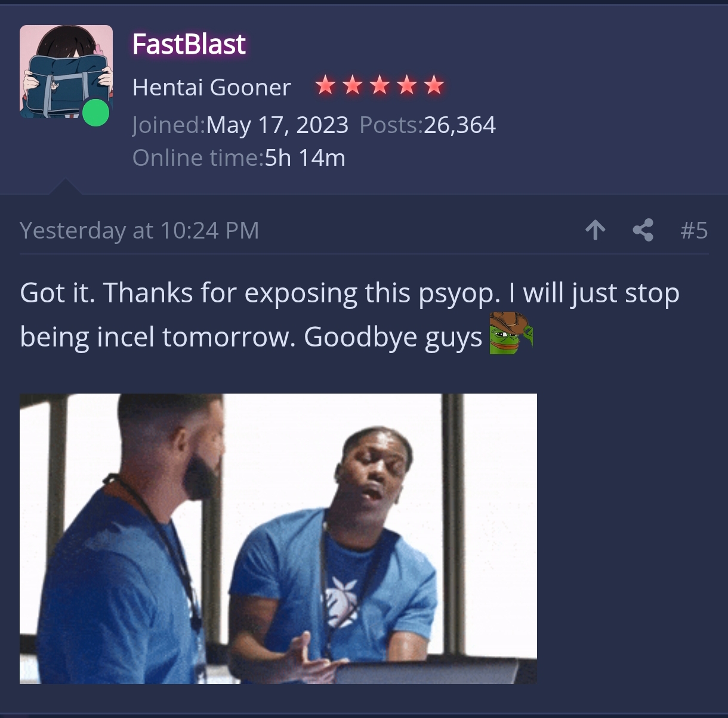Image resolution: width=728 pixels, height=718 pixels.
Task: Click the 'Goodbye guys' text in post
Action: point(393,338)
